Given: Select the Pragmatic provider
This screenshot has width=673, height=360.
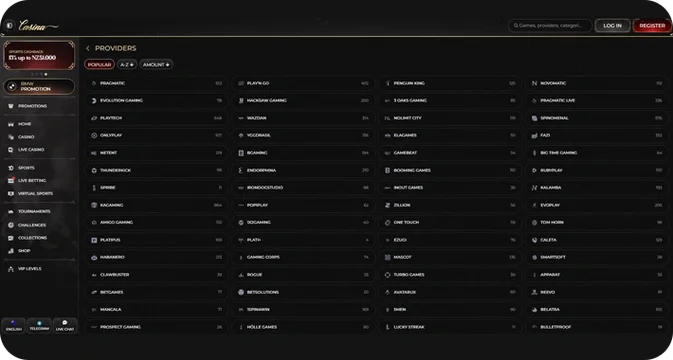Looking at the screenshot, I should tap(156, 83).
